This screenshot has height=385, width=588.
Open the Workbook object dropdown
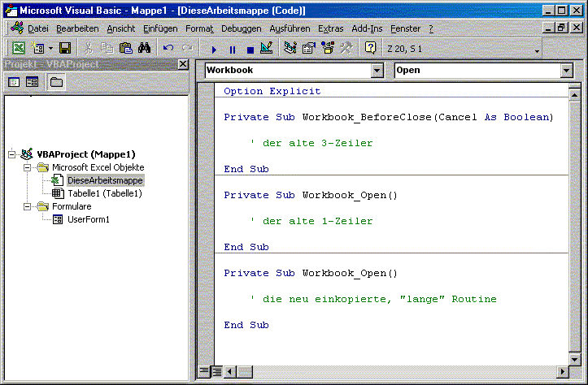tap(377, 71)
